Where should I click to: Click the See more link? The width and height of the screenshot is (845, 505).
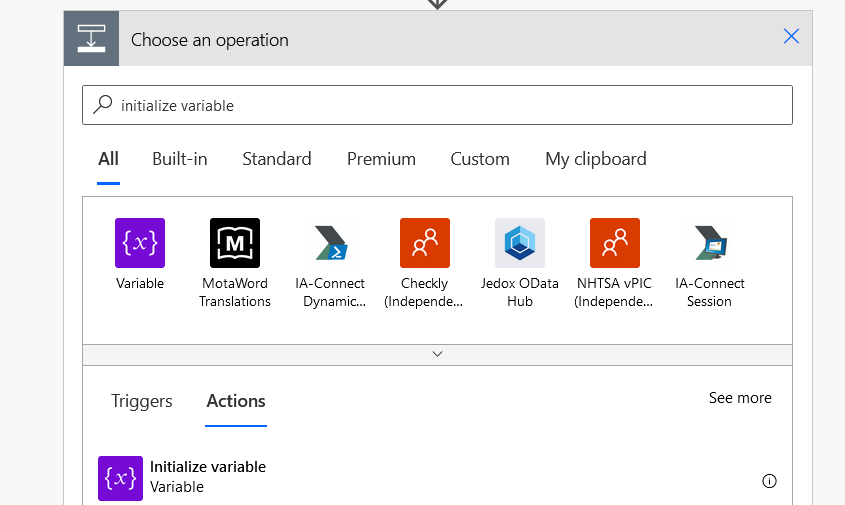pos(740,398)
